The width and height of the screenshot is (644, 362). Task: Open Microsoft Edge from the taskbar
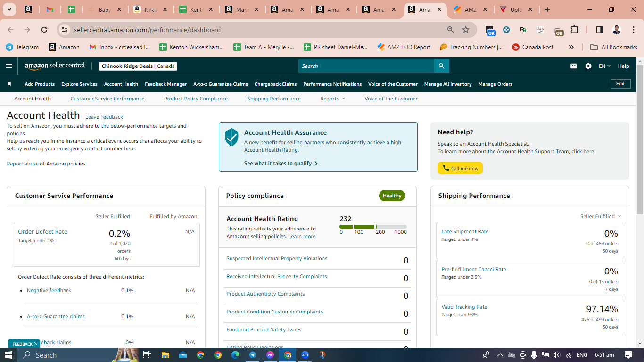click(235, 355)
